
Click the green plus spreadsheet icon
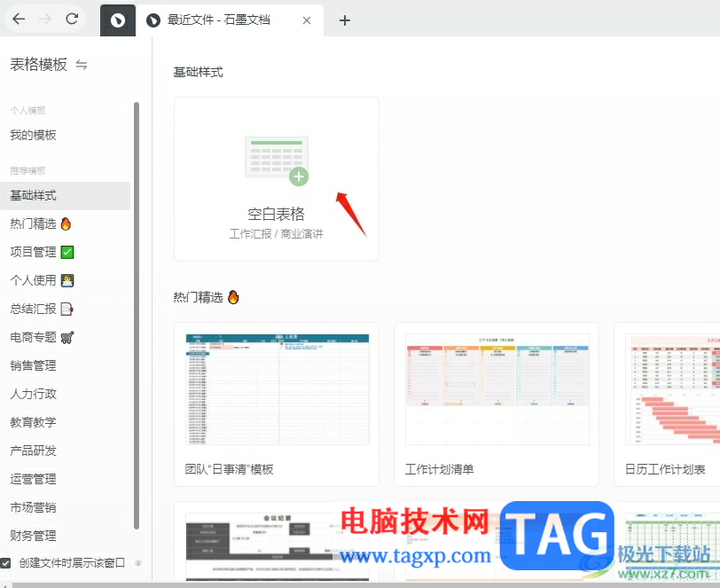(x=277, y=161)
